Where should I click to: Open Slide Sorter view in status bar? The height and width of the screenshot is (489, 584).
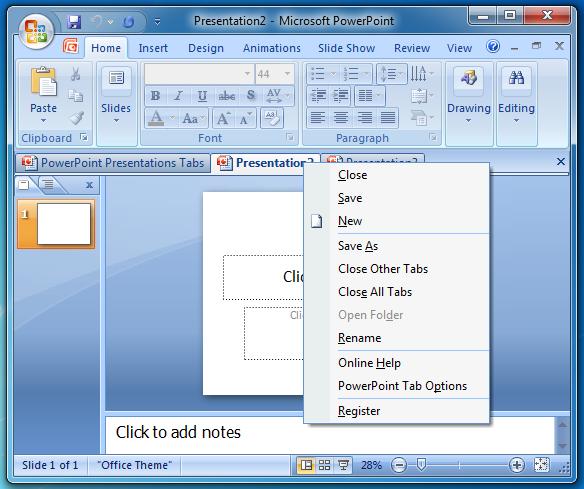(x=324, y=465)
